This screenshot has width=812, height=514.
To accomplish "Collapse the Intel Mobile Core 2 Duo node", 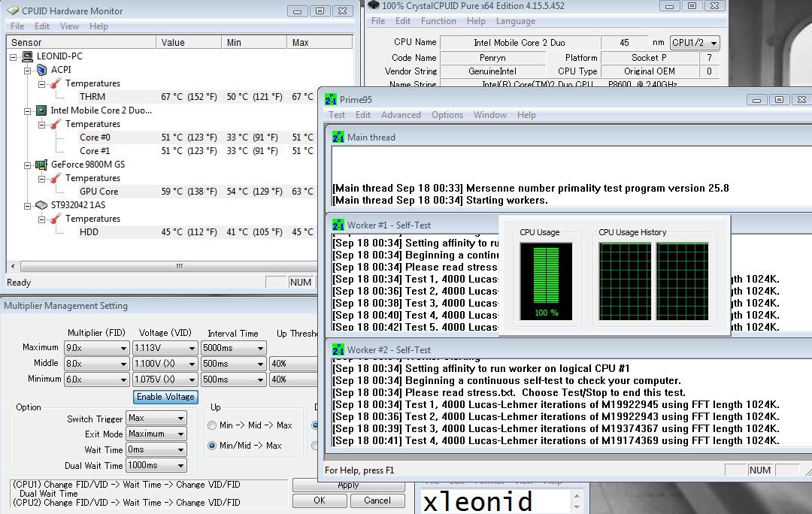I will pos(28,110).
